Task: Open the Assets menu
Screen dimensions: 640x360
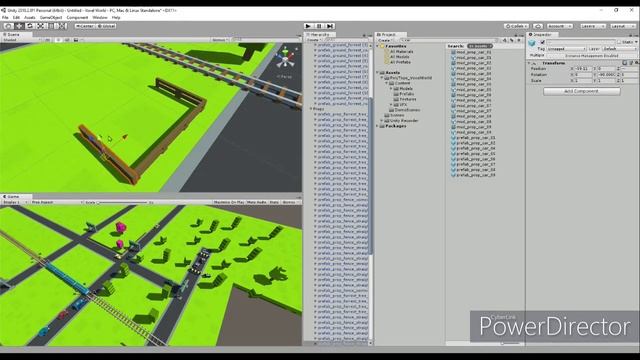Action: coord(30,18)
